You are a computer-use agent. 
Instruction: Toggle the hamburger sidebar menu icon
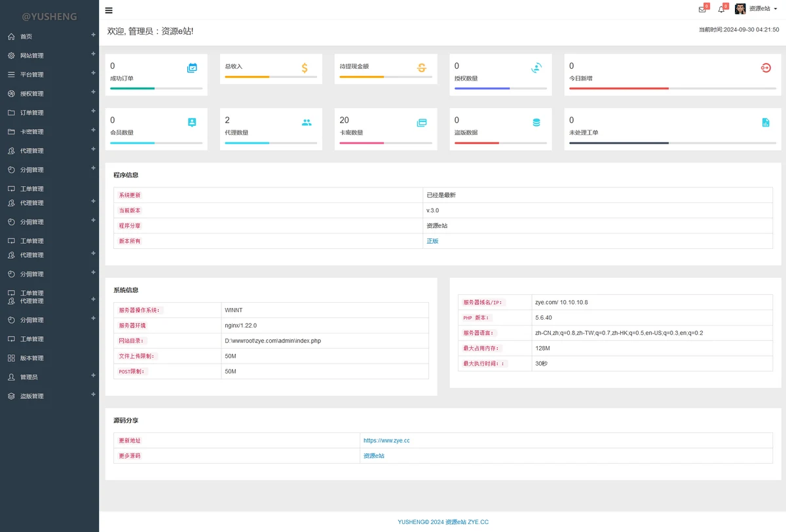[x=109, y=10]
